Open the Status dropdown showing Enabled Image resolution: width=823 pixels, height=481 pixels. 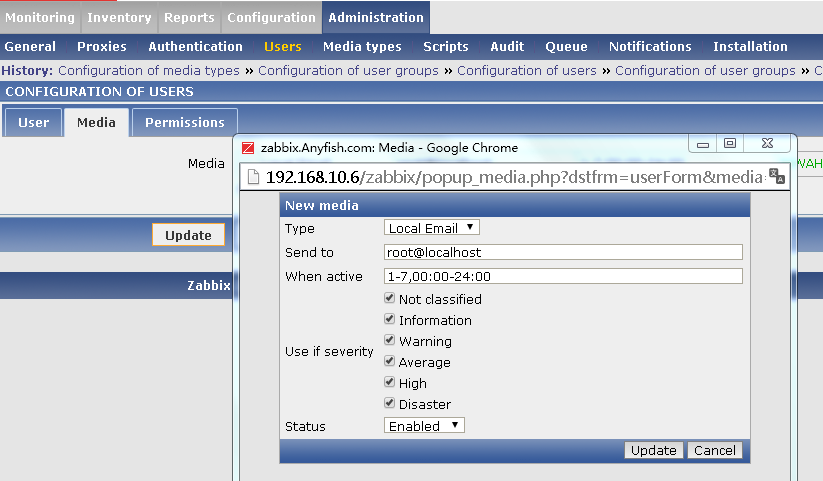pos(424,426)
